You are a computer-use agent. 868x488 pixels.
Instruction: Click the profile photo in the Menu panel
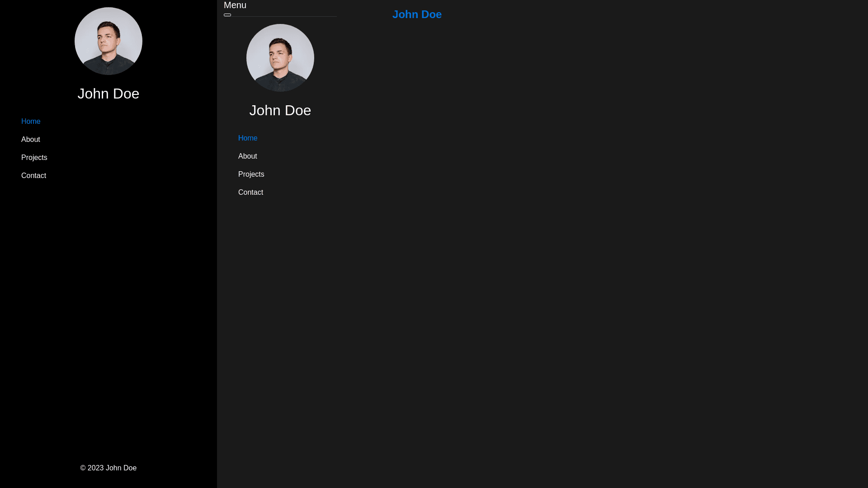(x=280, y=58)
